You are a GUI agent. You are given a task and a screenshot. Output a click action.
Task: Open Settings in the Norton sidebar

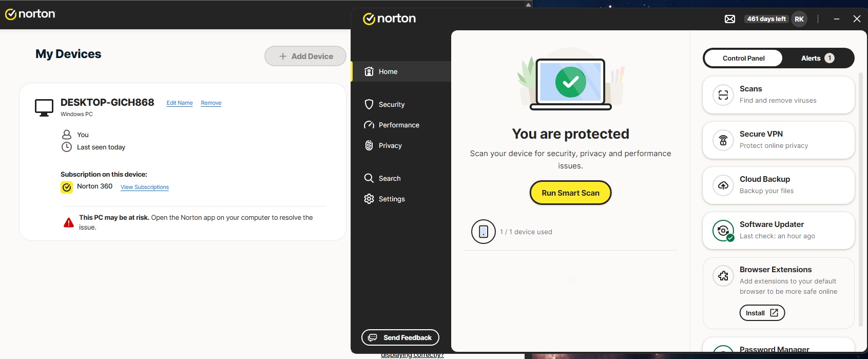[391, 199]
